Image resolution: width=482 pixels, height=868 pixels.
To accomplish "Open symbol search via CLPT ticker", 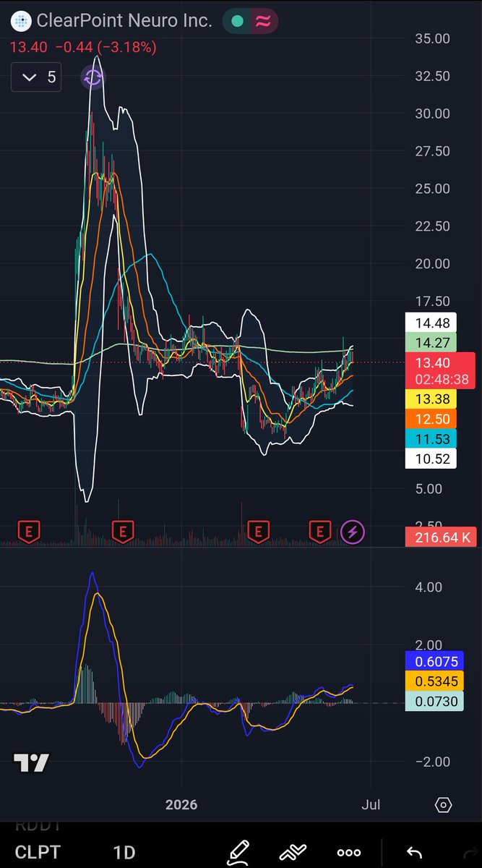I will [x=38, y=852].
